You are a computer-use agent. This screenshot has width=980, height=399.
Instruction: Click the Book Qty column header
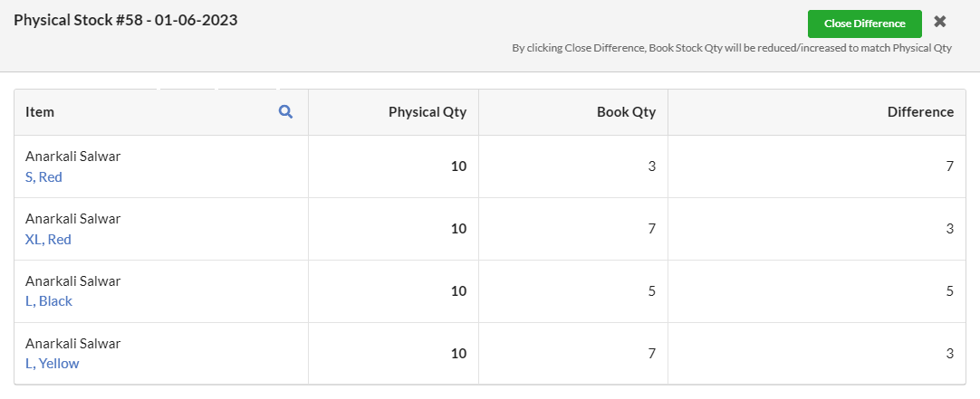(626, 112)
